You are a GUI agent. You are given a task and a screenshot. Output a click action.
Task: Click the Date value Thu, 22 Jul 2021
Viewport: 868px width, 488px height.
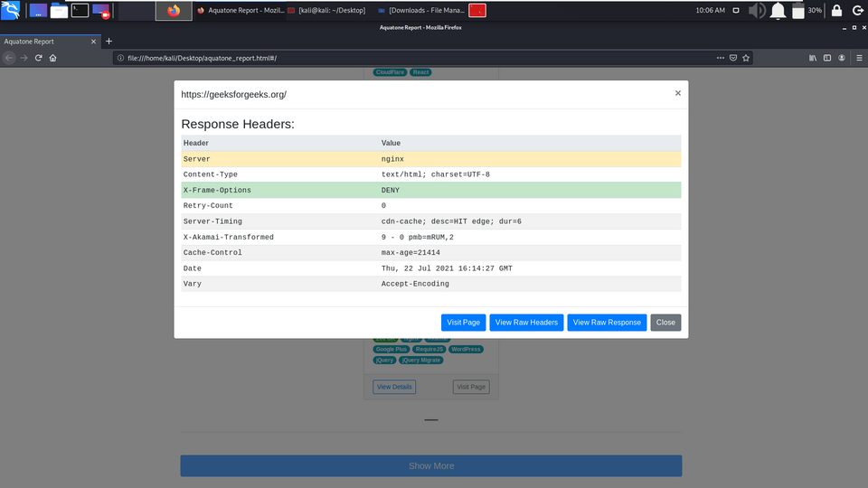(x=447, y=268)
